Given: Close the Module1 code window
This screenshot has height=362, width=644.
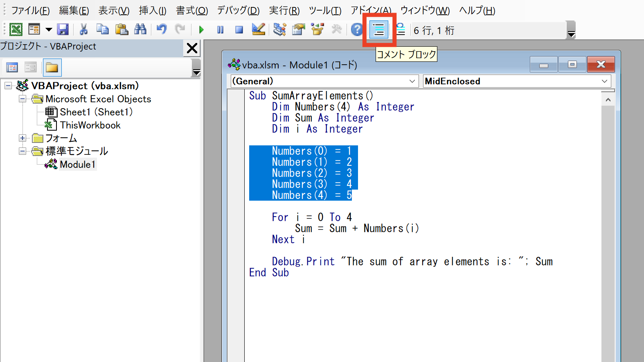Looking at the screenshot, I should [601, 65].
